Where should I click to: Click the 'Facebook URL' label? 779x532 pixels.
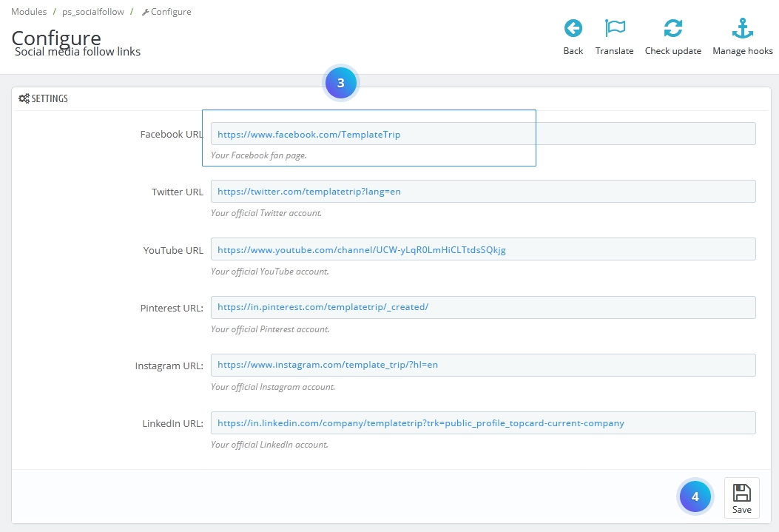click(x=172, y=134)
